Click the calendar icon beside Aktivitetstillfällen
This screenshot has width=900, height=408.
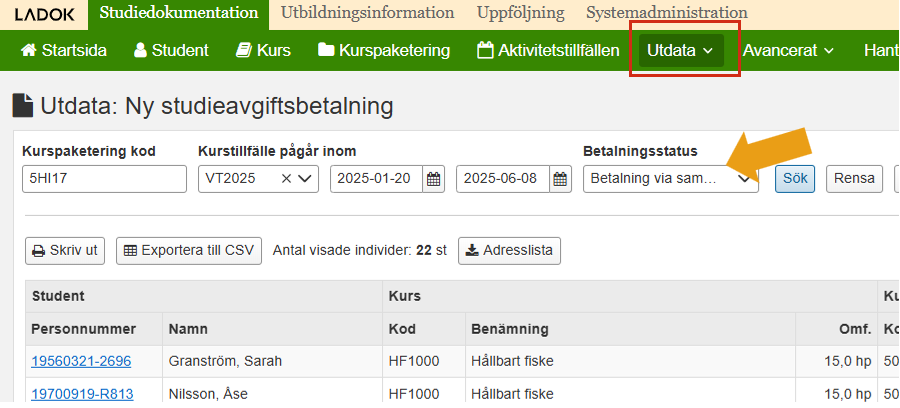tap(485, 50)
